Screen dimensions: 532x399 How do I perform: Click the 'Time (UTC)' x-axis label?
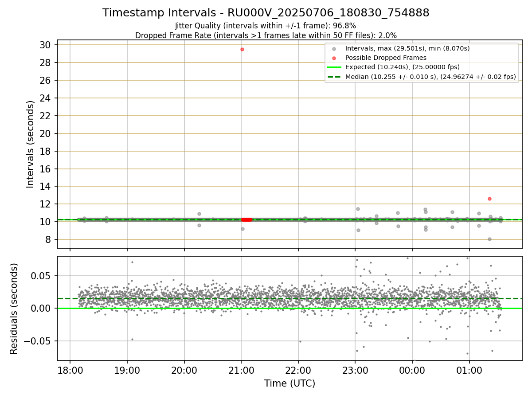pos(290,383)
